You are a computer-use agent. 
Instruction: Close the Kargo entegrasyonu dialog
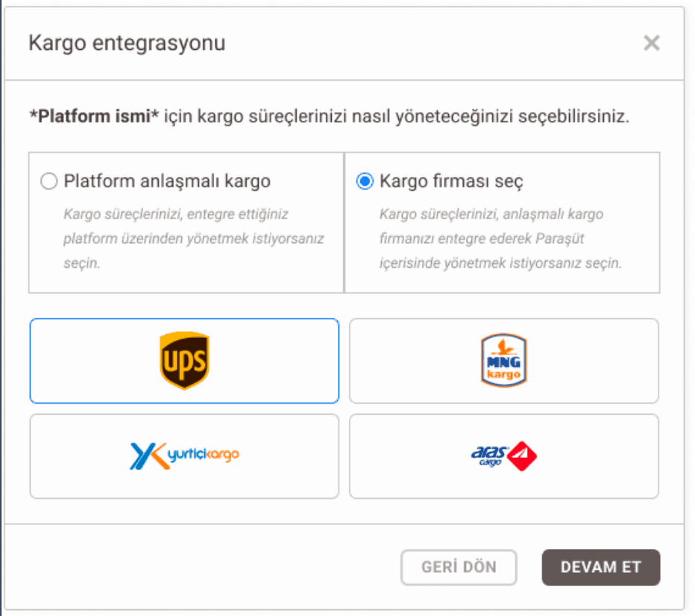(652, 43)
